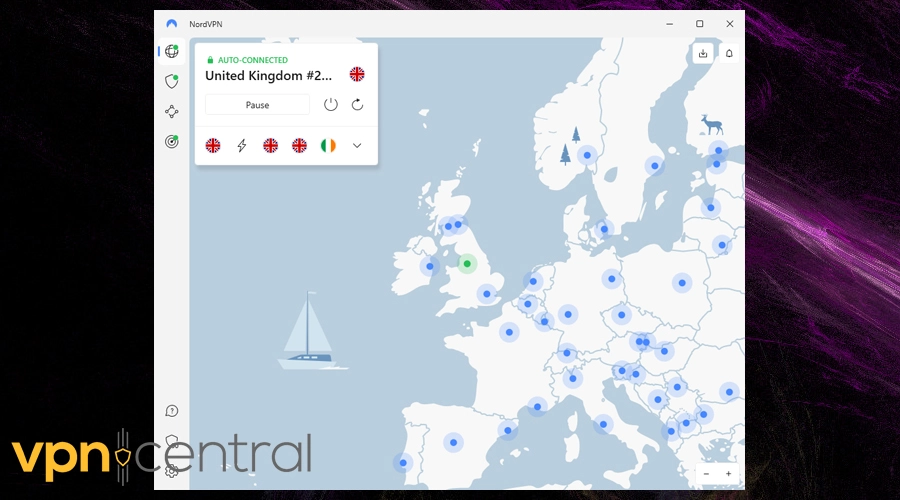Click UK flag beside server name
This screenshot has height=500, width=900.
pyautogui.click(x=357, y=74)
